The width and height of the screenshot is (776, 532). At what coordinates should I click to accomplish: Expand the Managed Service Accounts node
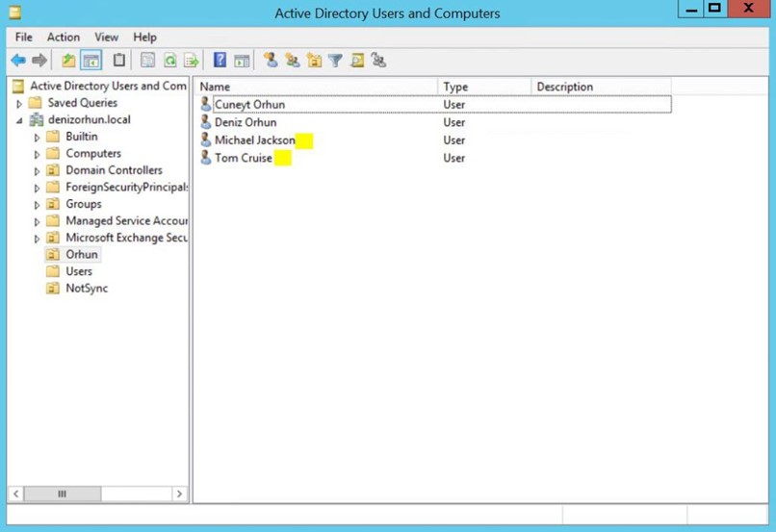tap(37, 222)
